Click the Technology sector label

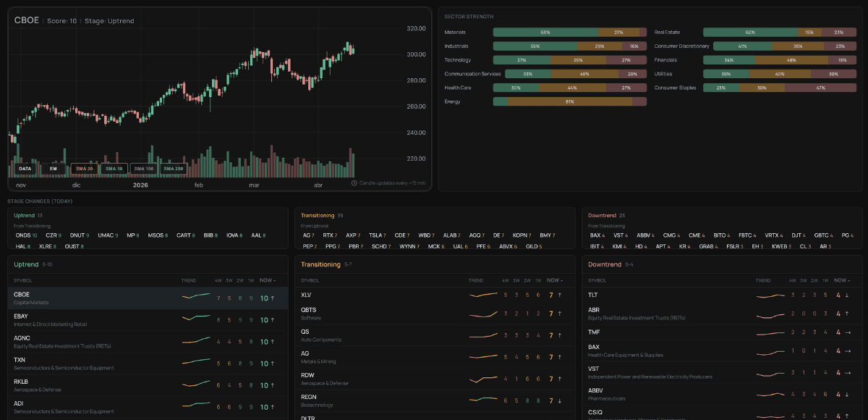tap(458, 60)
